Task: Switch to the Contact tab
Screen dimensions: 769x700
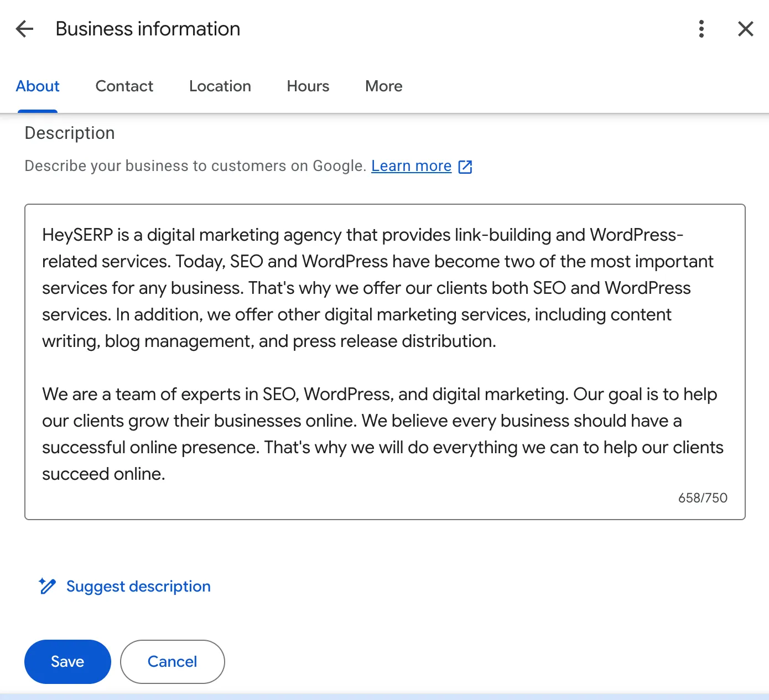Action: (124, 86)
